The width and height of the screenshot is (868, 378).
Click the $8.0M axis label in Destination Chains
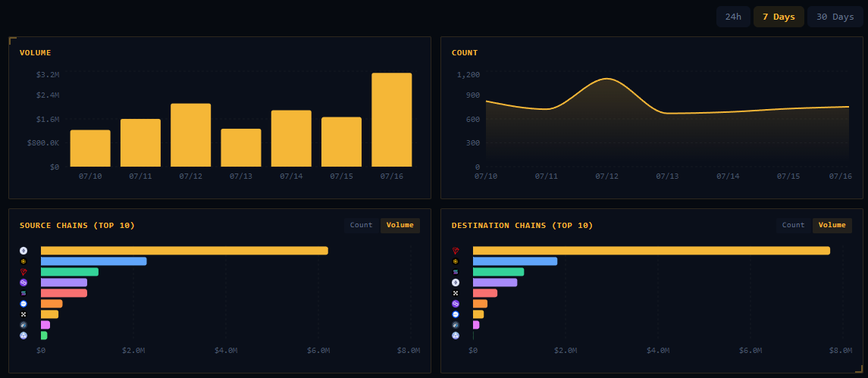click(x=840, y=350)
